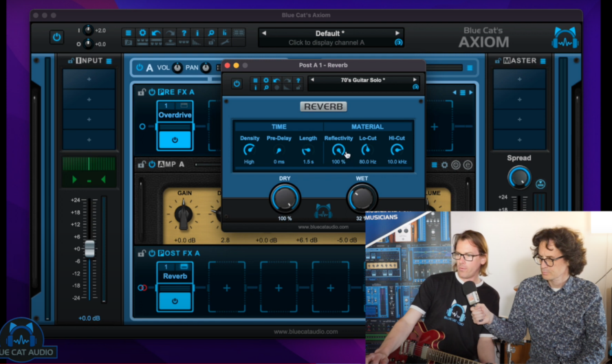Adjust the Reverb Length knob
The image size is (612, 364).
[x=308, y=150]
